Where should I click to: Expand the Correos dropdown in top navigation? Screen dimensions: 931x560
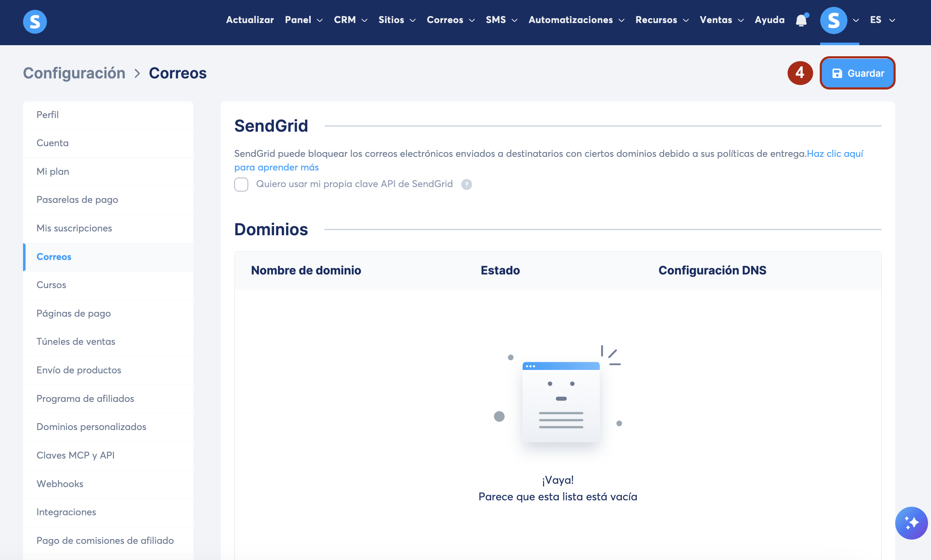click(x=451, y=20)
